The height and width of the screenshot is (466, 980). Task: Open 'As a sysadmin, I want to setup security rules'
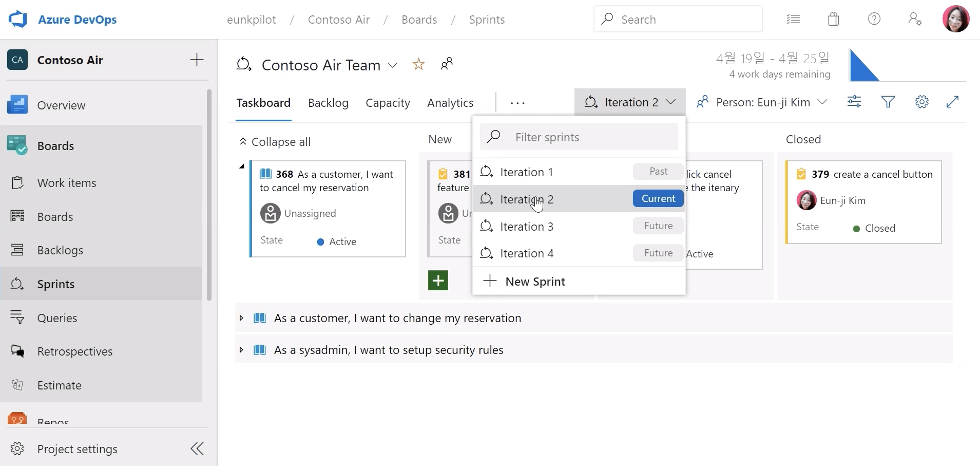(x=389, y=350)
